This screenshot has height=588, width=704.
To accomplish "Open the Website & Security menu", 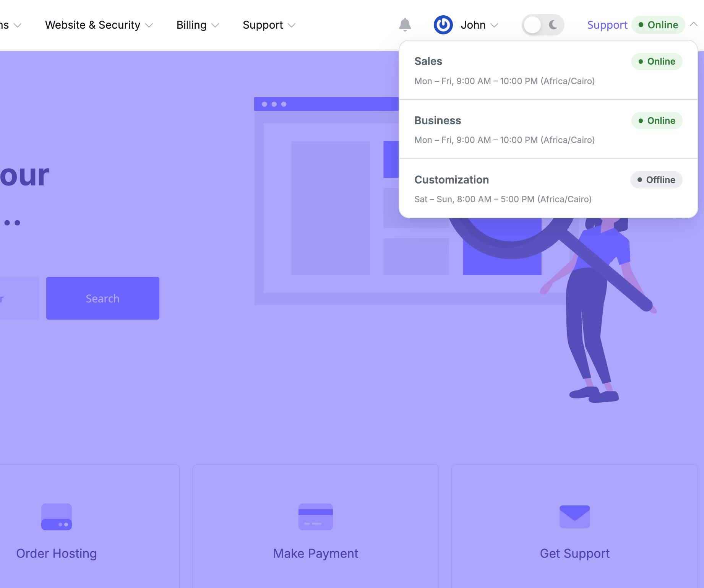I will (x=99, y=25).
